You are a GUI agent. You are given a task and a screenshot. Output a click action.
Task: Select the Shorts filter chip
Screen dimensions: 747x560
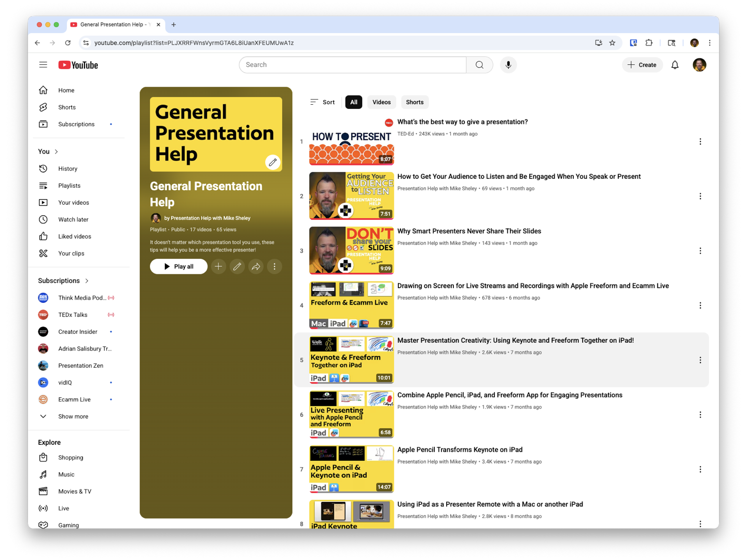pyautogui.click(x=414, y=102)
